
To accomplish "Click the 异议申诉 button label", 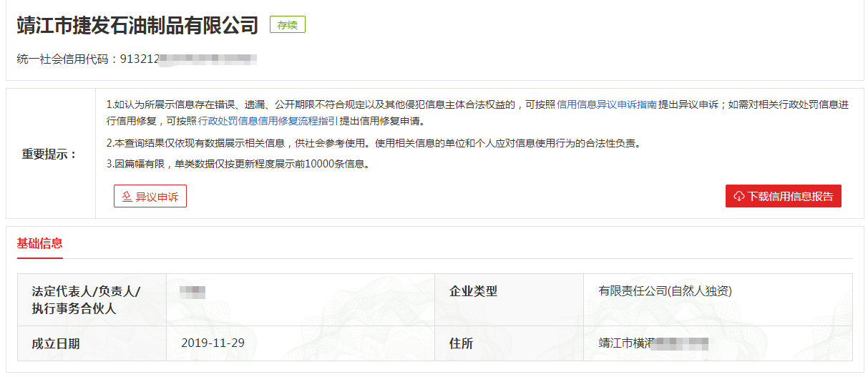I will (157, 197).
